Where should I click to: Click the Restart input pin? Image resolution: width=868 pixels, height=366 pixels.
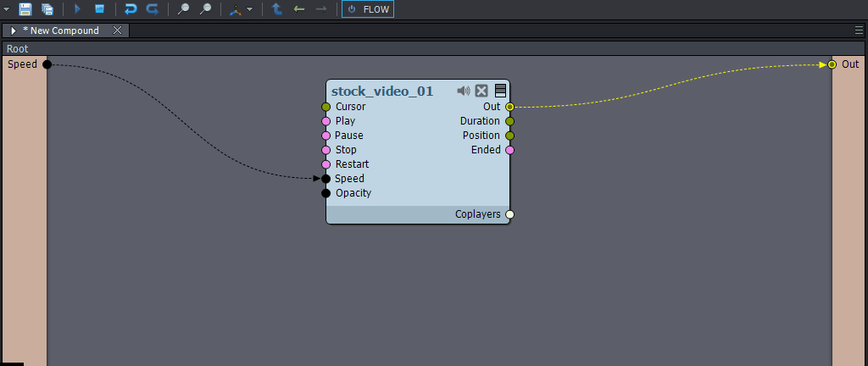click(x=326, y=164)
